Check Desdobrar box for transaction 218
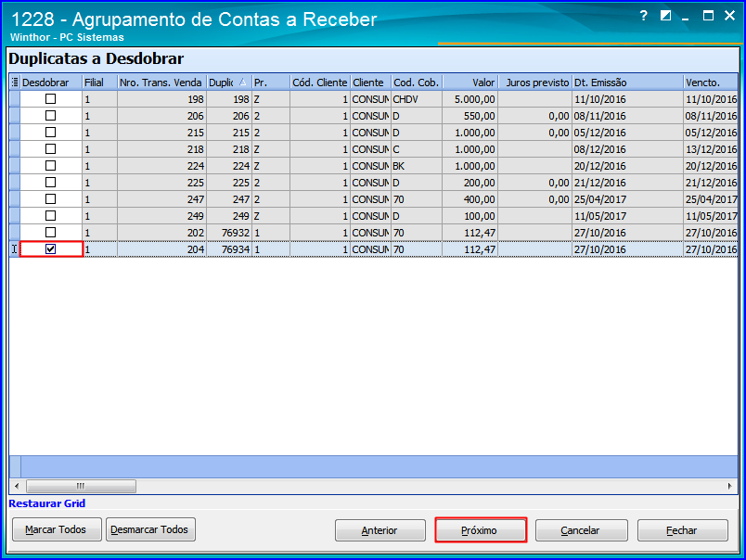 pos(50,148)
